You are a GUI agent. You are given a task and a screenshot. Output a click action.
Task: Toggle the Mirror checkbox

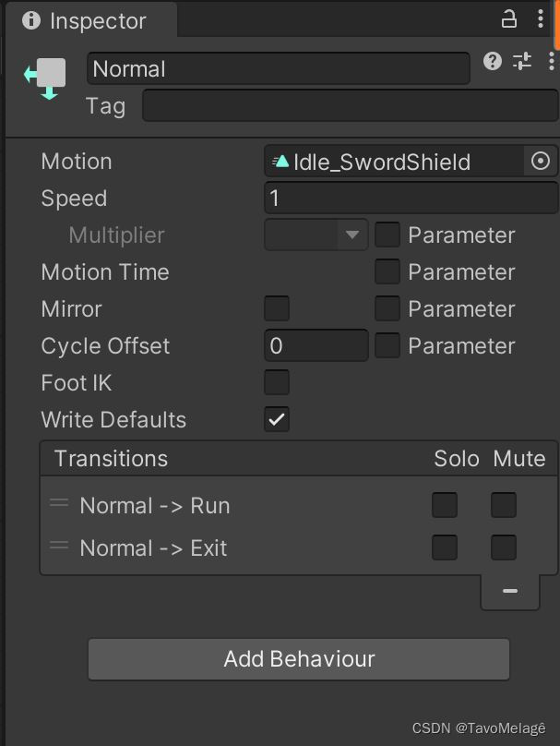tap(277, 308)
